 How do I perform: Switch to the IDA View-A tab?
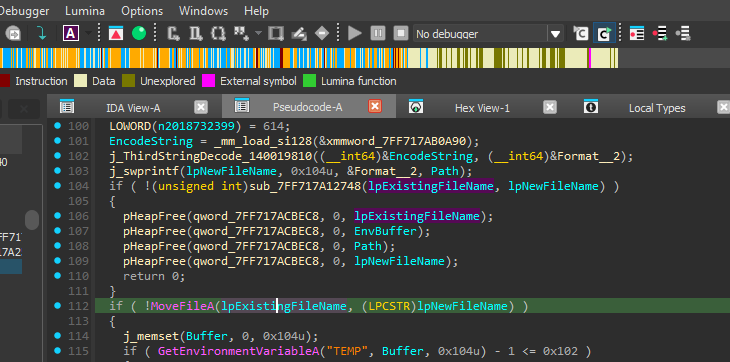[x=133, y=108]
